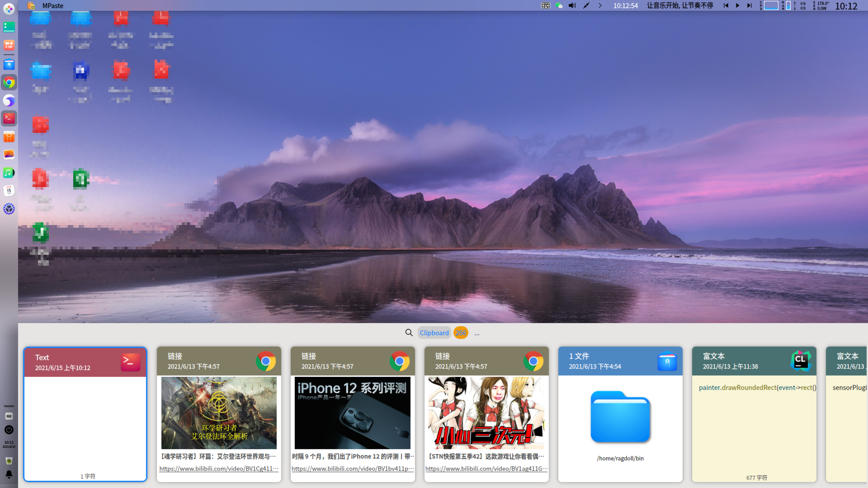Click the painter.drawRoundedRect code text

coord(757,387)
